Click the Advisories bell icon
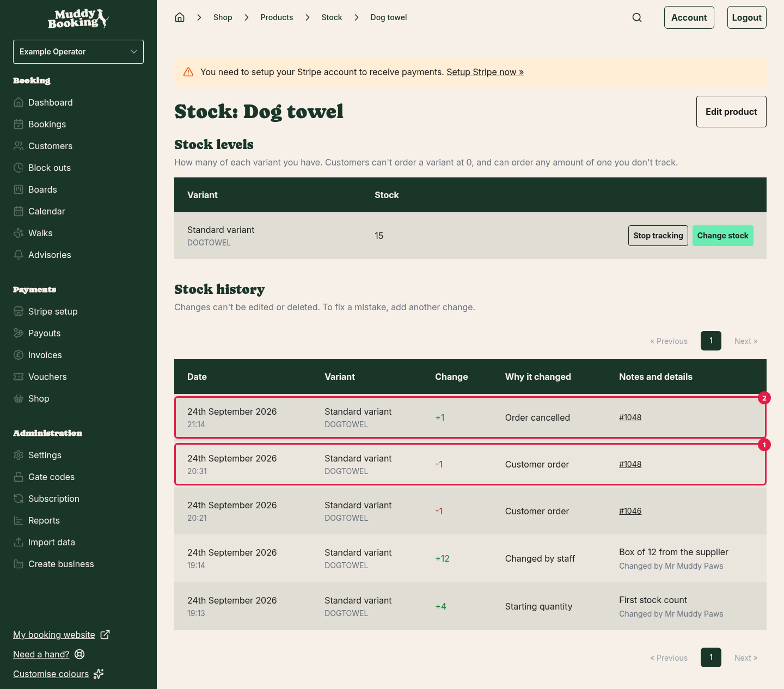Screen dimensions: 784x689 tap(19, 255)
